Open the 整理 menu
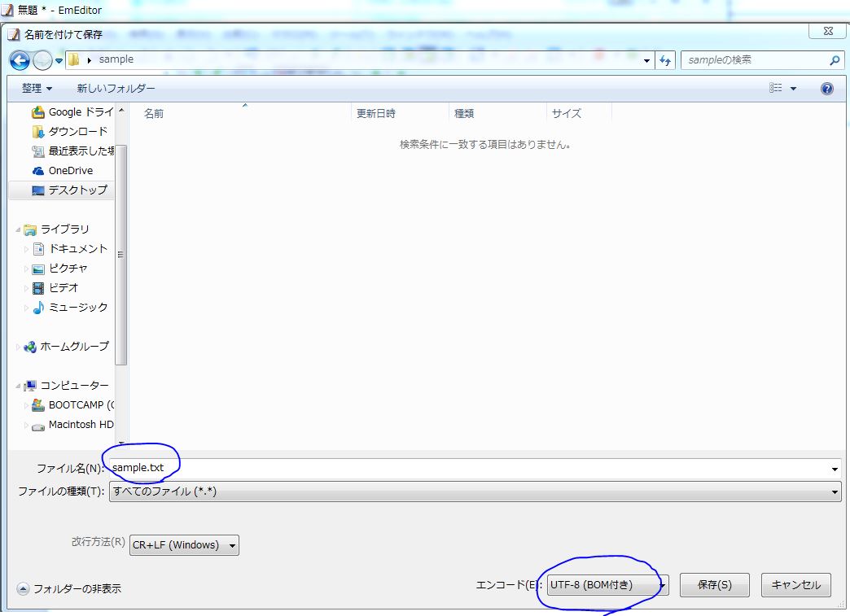The width and height of the screenshot is (850, 616). pos(37,88)
